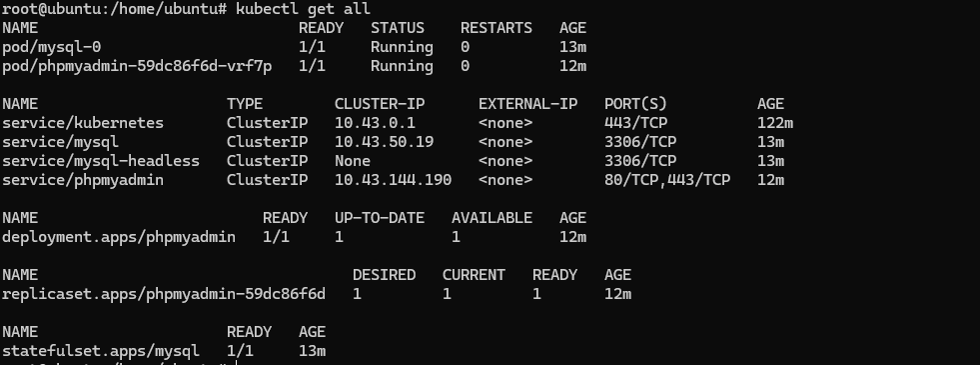Select deployment.apps/phpmyadmin name
Image resolution: width=980 pixels, height=365 pixels.
click(119, 237)
